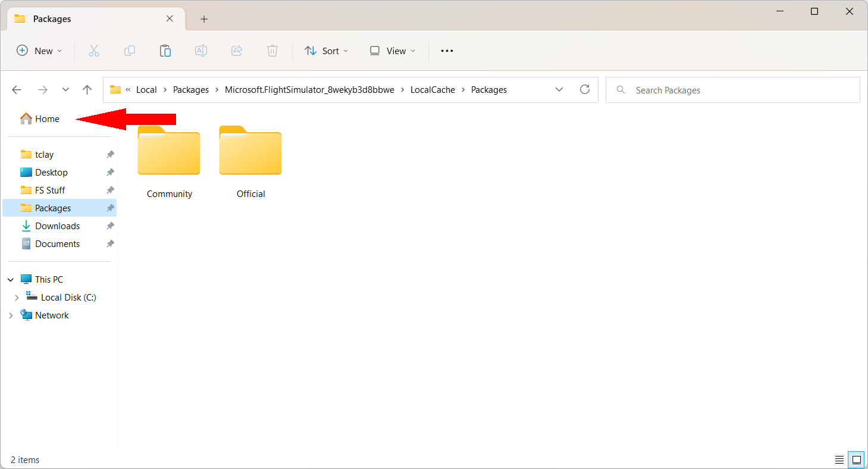Click the Delete trash icon
868x469 pixels.
tap(272, 51)
